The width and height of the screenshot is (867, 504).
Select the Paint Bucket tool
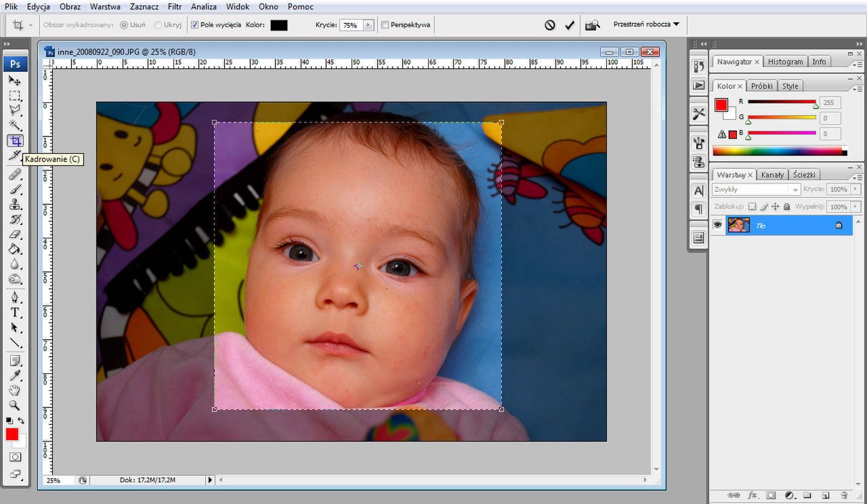15,249
